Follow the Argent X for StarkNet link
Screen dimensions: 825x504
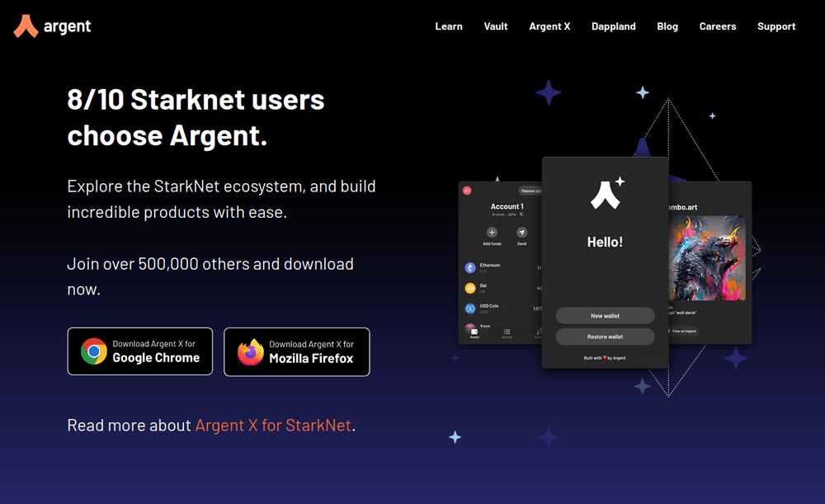click(x=273, y=425)
